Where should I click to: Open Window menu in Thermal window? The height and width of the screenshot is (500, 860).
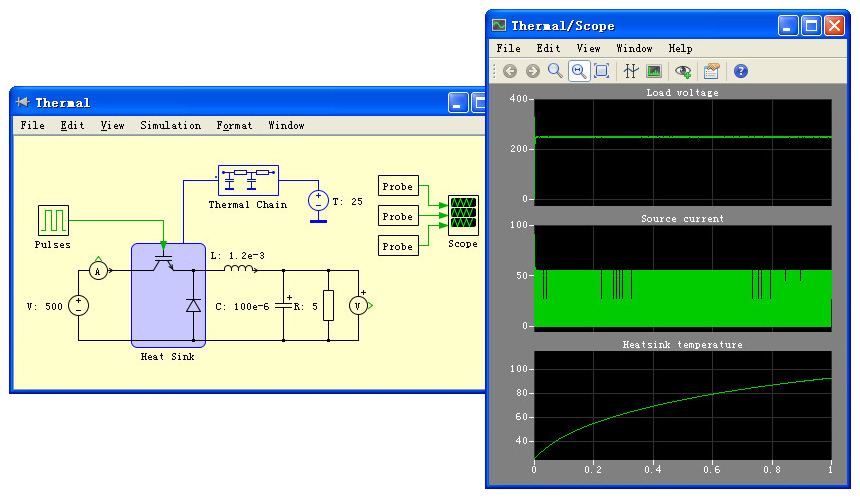286,126
